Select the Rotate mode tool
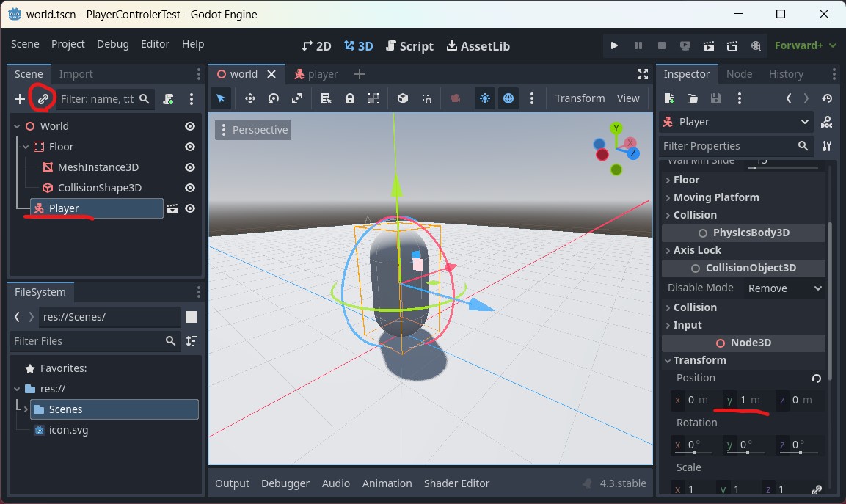846x504 pixels. coord(273,98)
